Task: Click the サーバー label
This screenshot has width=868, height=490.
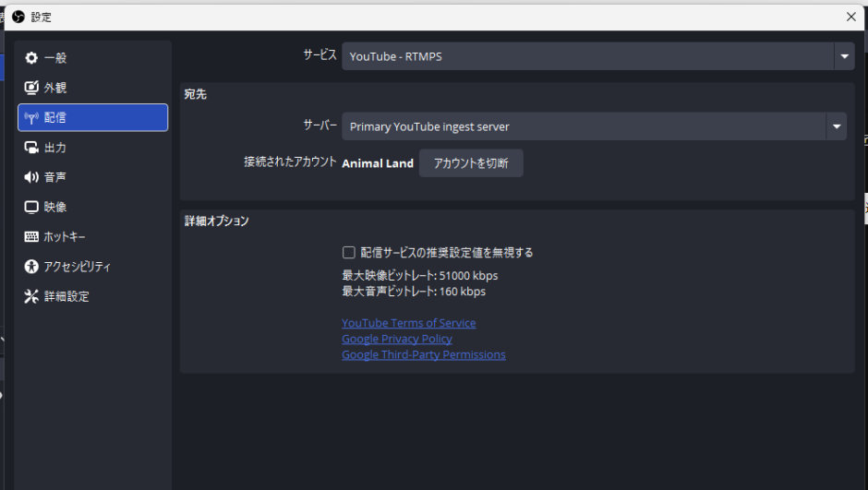Action: pyautogui.click(x=320, y=125)
